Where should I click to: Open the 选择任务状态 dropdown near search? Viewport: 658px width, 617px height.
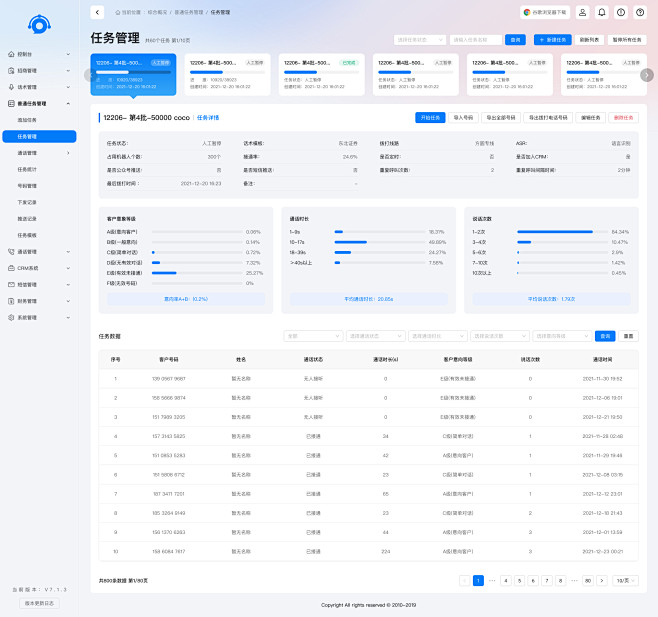coord(417,40)
